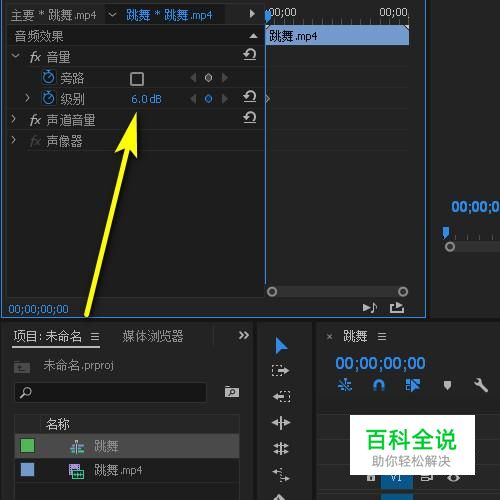Viewport: 500px width, 500px height.
Task: Toggle the 旁路 bypass checkbox
Action: point(137,79)
